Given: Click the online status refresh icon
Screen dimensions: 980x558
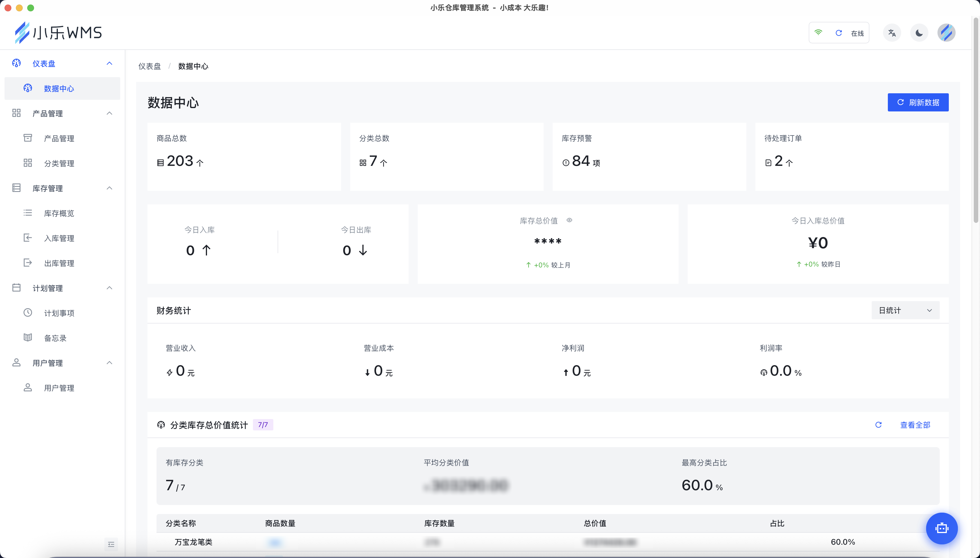Looking at the screenshot, I should point(839,33).
